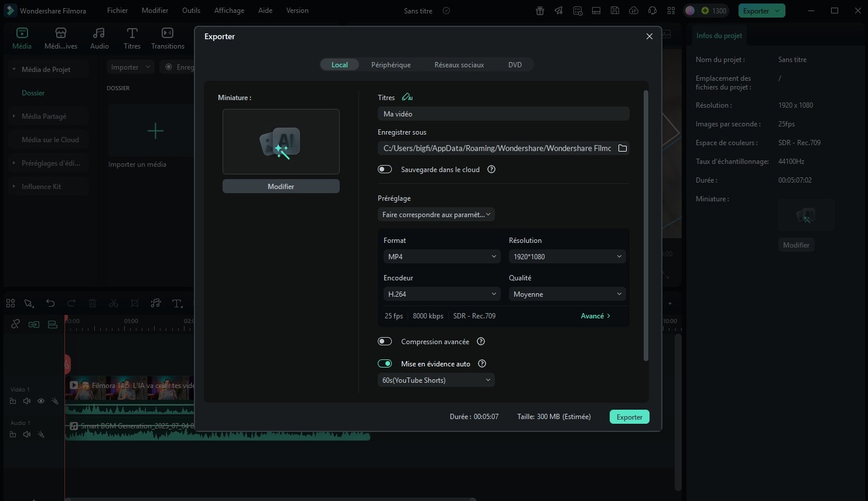Browse save folder with the folder icon
Viewport: 868px width, 501px height.
pyautogui.click(x=623, y=148)
